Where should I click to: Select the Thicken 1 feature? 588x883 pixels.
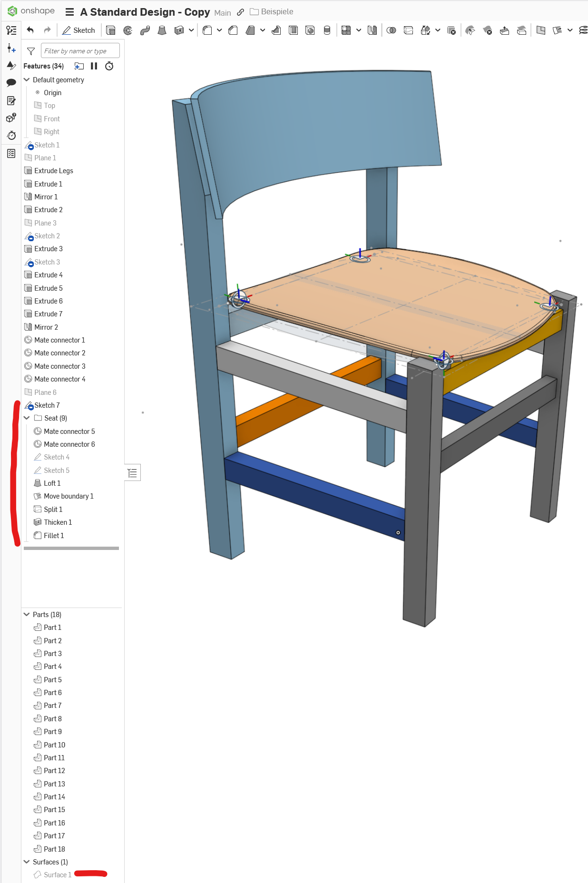58,522
